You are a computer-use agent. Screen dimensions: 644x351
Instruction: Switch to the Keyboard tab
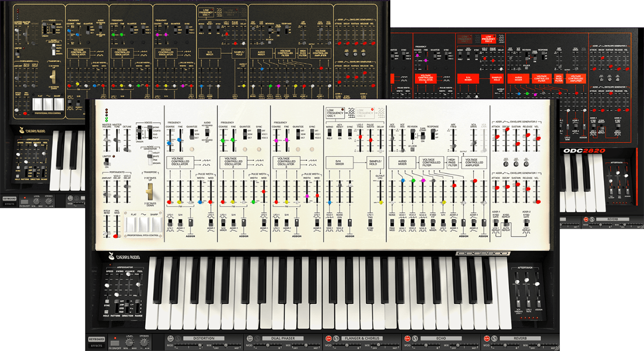click(x=97, y=339)
